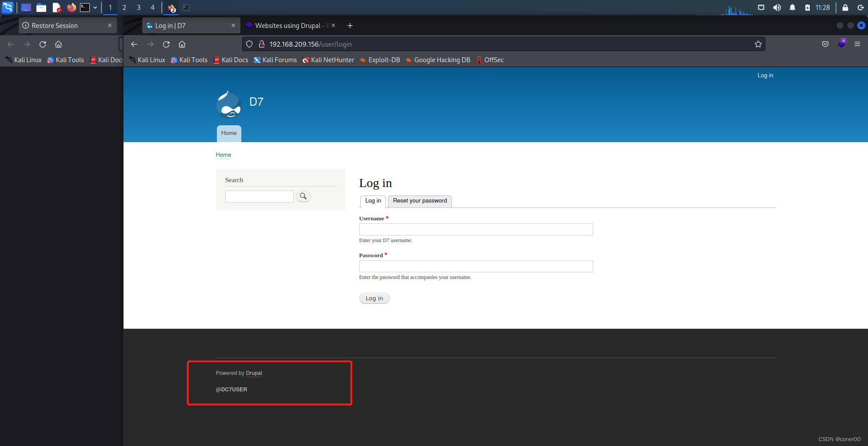Open the Kali NetHunter bookmark
Viewport: 868px width, 446px height.
pos(328,60)
